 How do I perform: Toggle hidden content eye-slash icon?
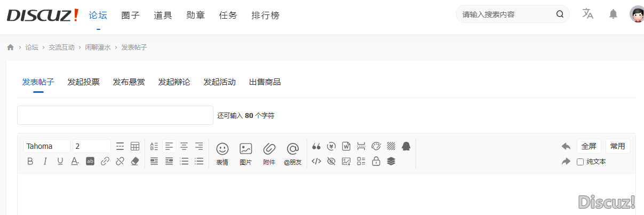click(331, 161)
